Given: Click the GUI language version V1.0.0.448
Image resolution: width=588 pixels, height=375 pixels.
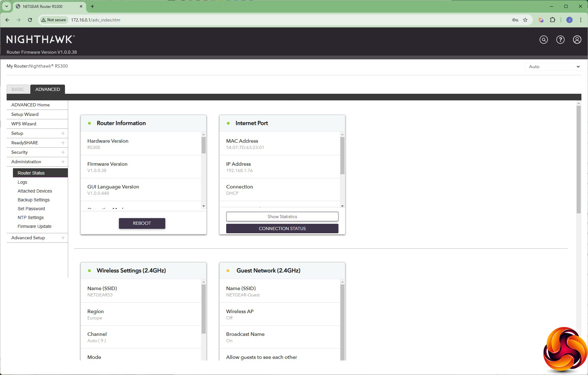Looking at the screenshot, I should tap(98, 193).
